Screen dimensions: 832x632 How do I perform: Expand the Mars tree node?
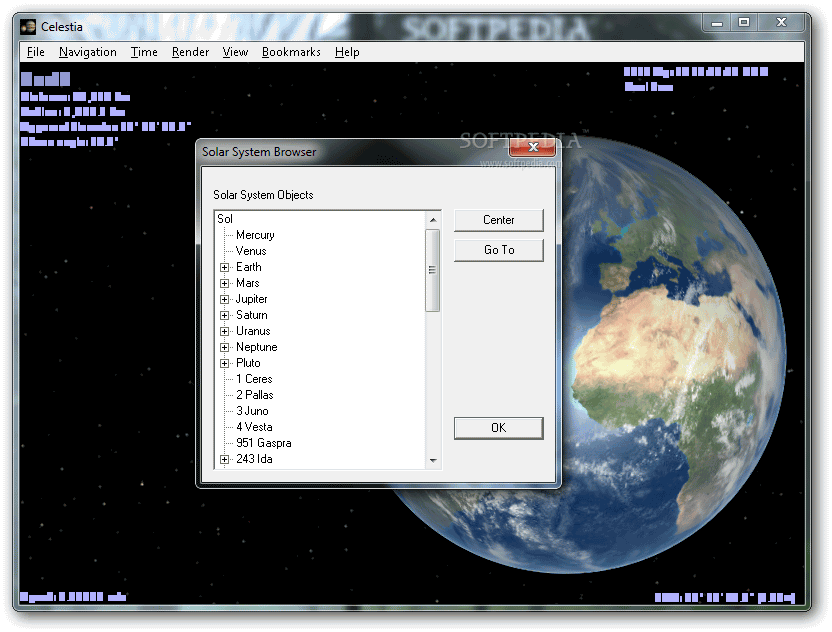point(224,283)
